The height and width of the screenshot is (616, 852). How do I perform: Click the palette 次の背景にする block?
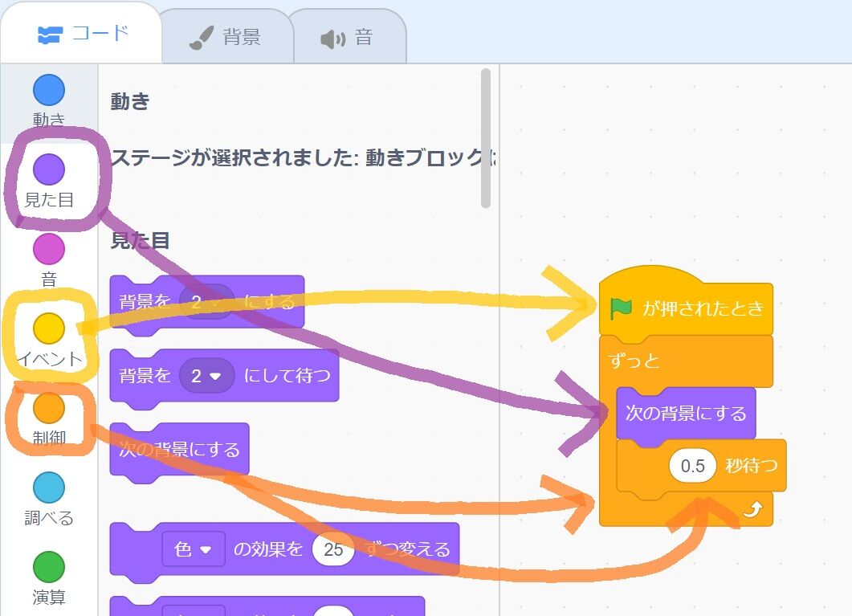179,450
